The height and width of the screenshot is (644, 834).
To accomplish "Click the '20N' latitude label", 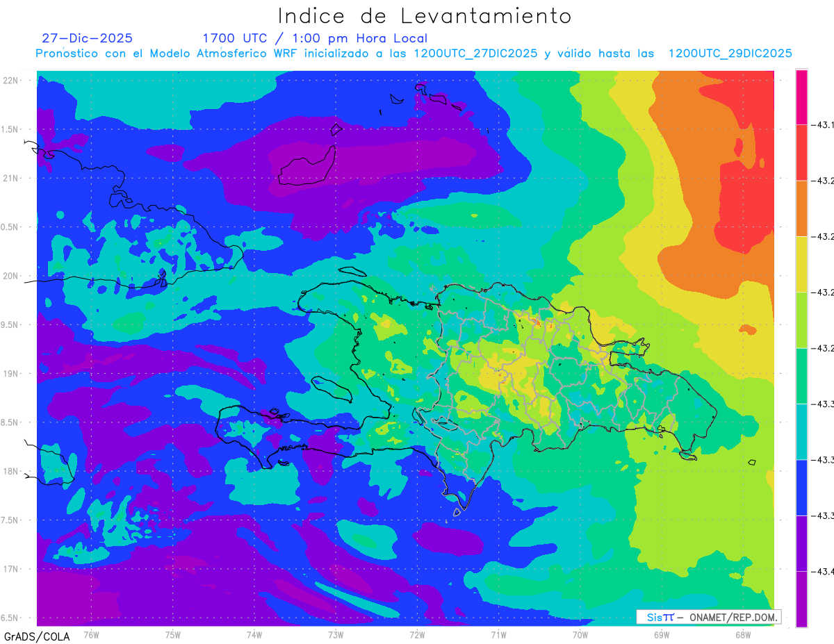I will coord(11,276).
